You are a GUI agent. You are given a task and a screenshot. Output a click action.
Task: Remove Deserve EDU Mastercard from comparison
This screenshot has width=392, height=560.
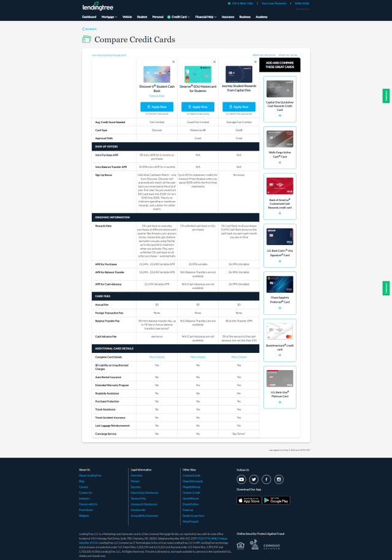click(214, 62)
